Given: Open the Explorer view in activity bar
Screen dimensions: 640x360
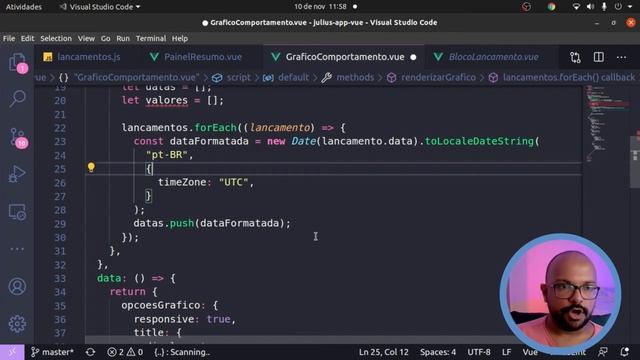Looking at the screenshot, I should click(17, 63).
